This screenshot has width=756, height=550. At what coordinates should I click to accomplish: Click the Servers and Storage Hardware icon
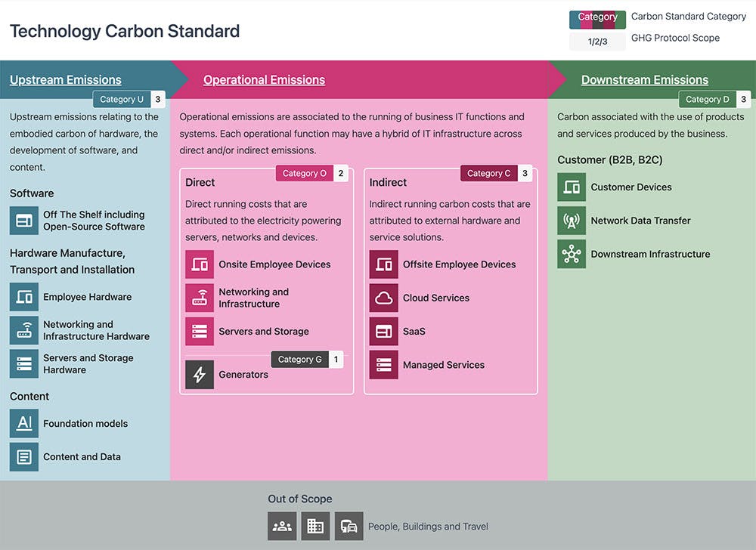pyautogui.click(x=24, y=363)
